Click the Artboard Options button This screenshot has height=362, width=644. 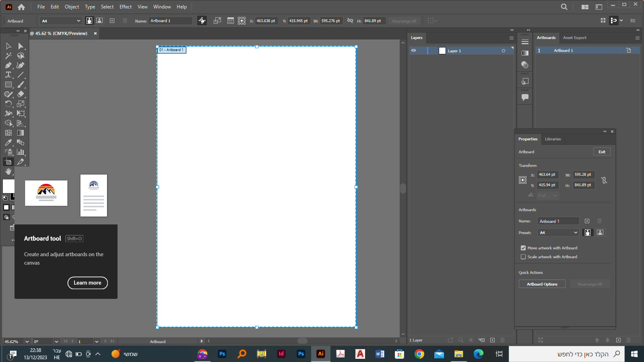coord(542,284)
